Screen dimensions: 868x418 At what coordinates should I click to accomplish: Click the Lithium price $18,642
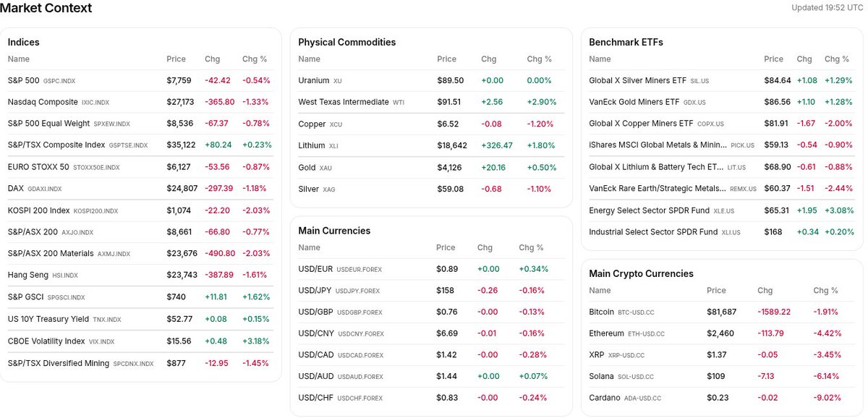pos(452,145)
